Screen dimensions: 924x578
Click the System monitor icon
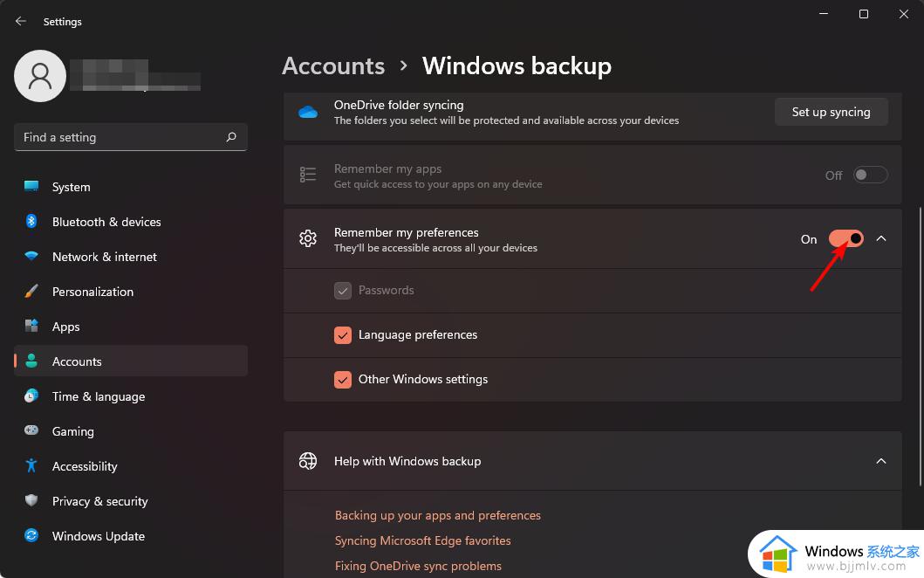tap(31, 186)
